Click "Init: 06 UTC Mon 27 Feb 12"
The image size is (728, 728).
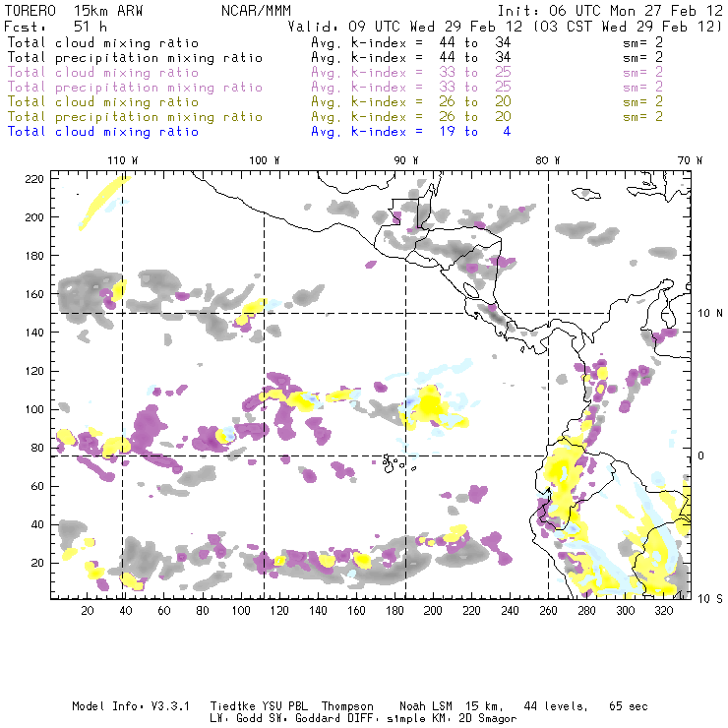(610, 10)
